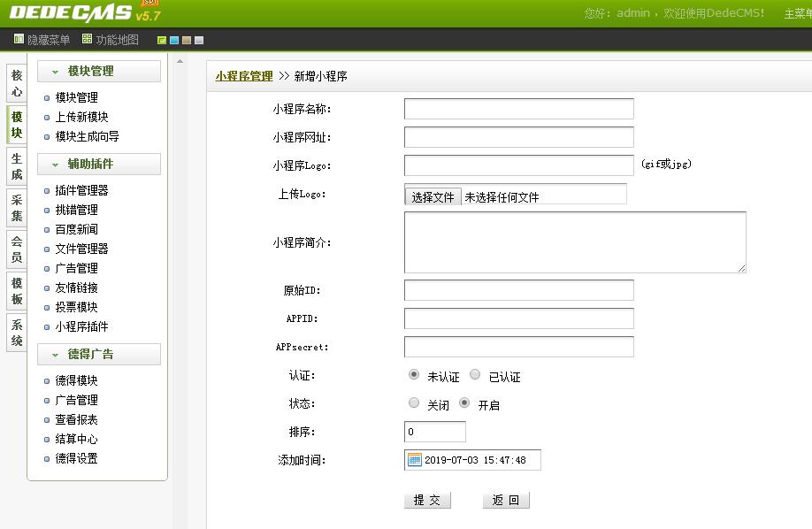Image resolution: width=812 pixels, height=529 pixels.
Task: Select the green skin color swatch
Action: coord(162,40)
